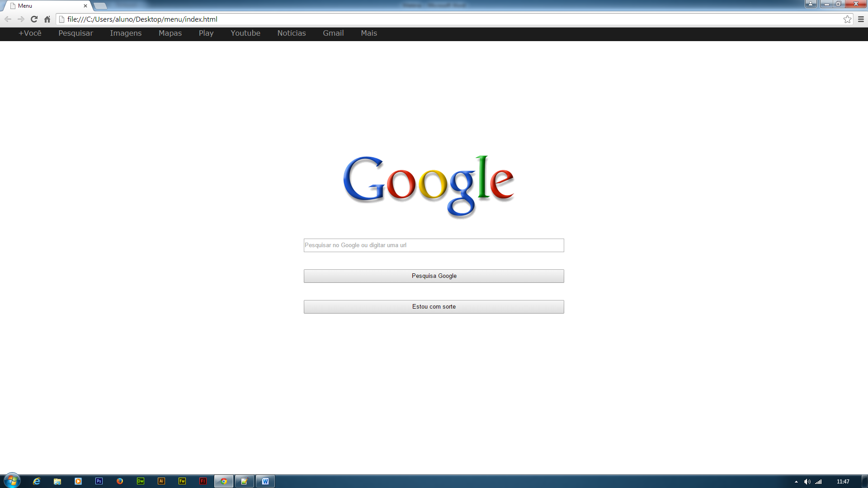Open Notícias in the navbar
Viewport: 868px width, 488px height.
pos(292,33)
